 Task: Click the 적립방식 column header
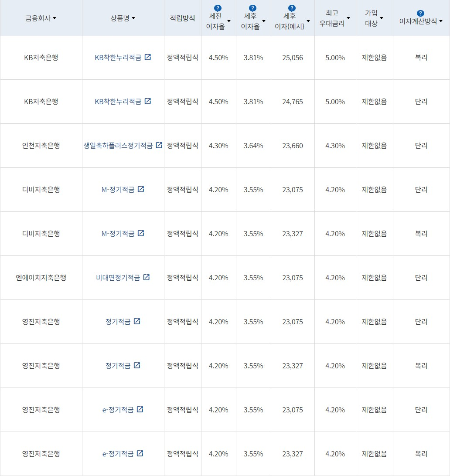[182, 18]
